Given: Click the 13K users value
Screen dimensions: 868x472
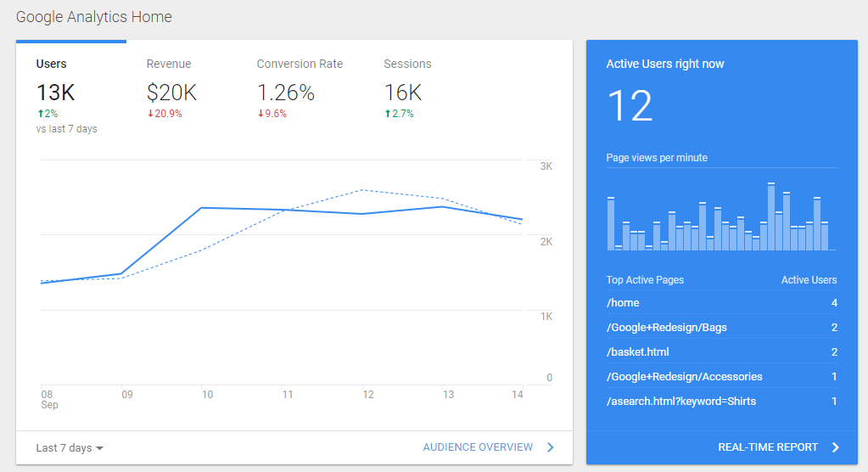Looking at the screenshot, I should pos(55,93).
